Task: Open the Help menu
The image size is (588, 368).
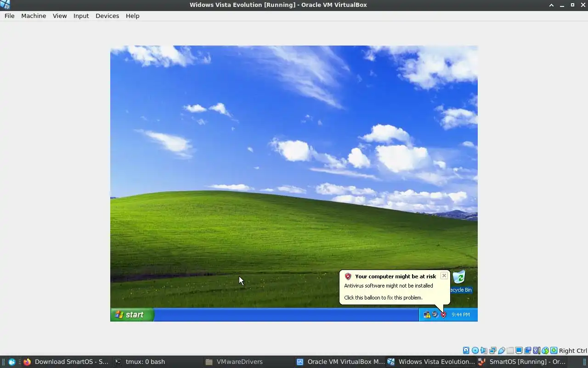Action: [x=132, y=16]
